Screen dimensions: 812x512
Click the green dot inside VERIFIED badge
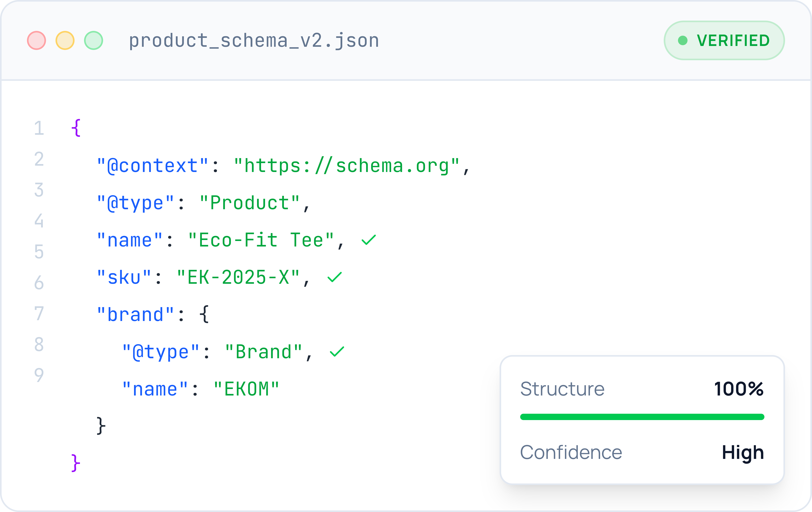[x=683, y=40]
